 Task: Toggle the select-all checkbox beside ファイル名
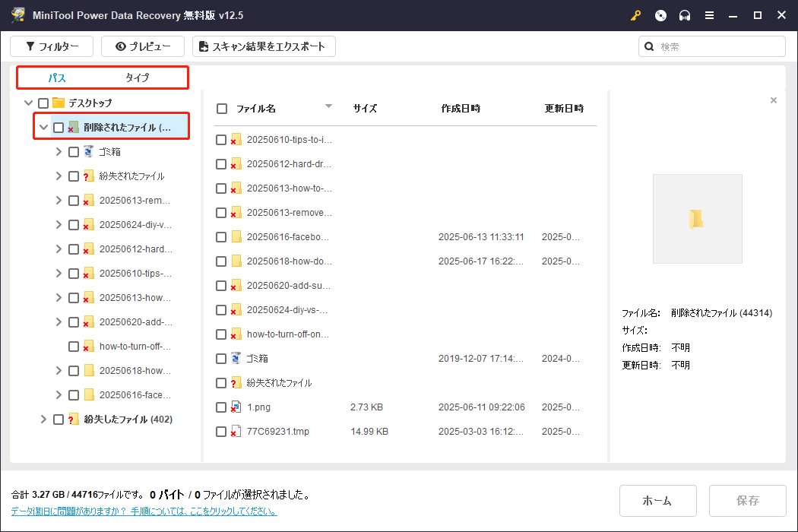pos(222,109)
